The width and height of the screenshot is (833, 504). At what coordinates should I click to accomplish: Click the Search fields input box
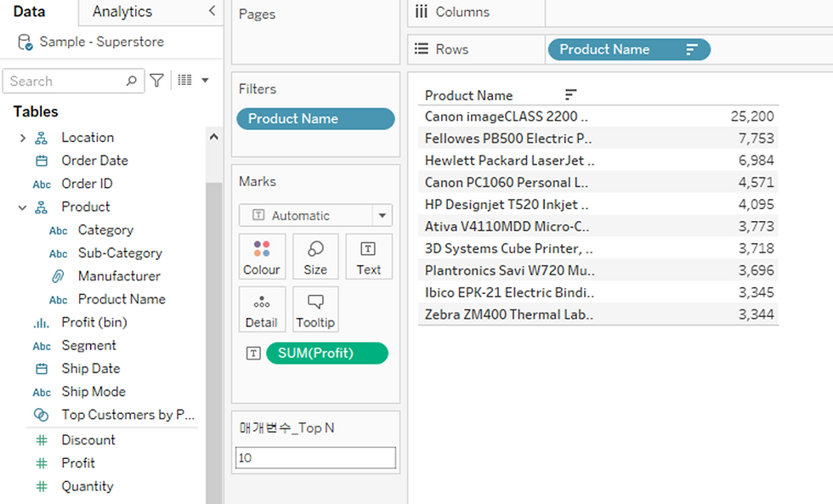coord(73,81)
